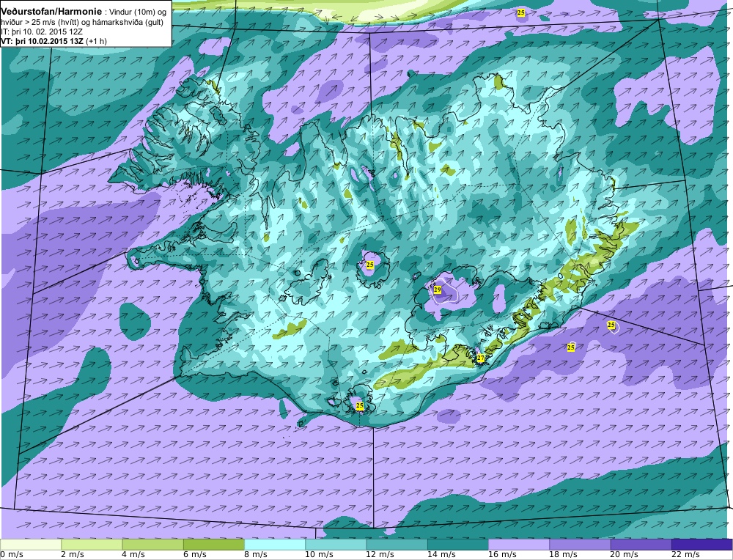Click the yellow '29' maximum gust label
This screenshot has height=560, width=733.
(438, 290)
